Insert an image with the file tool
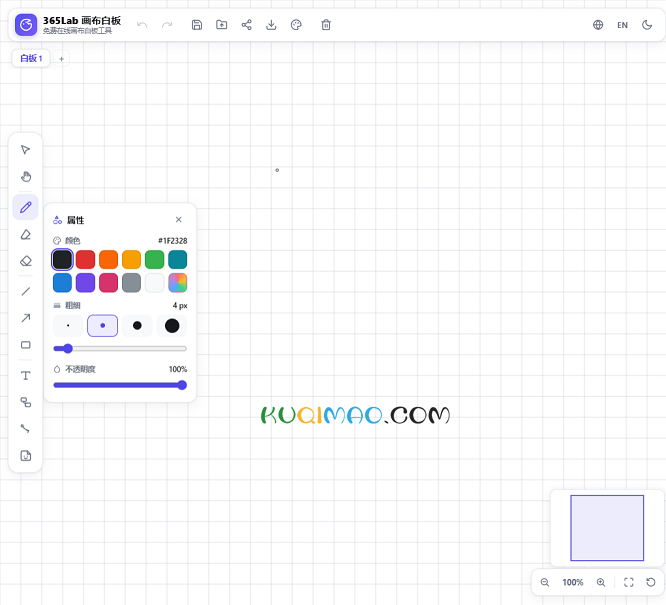 25,455
